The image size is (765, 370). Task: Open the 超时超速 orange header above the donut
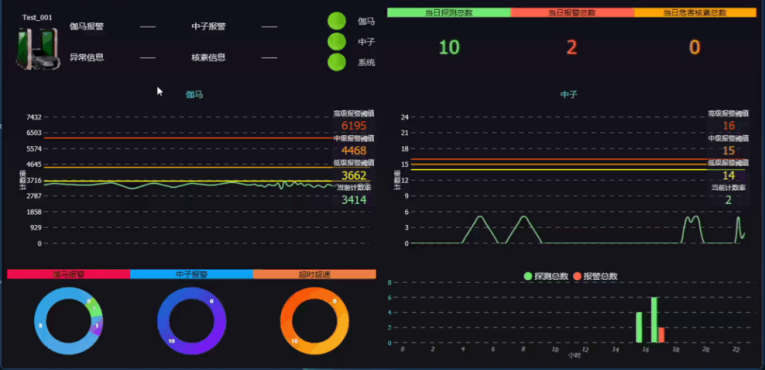315,274
